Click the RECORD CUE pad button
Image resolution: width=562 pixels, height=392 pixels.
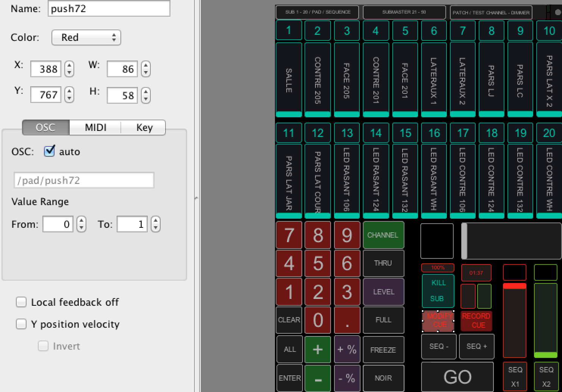[x=476, y=320]
